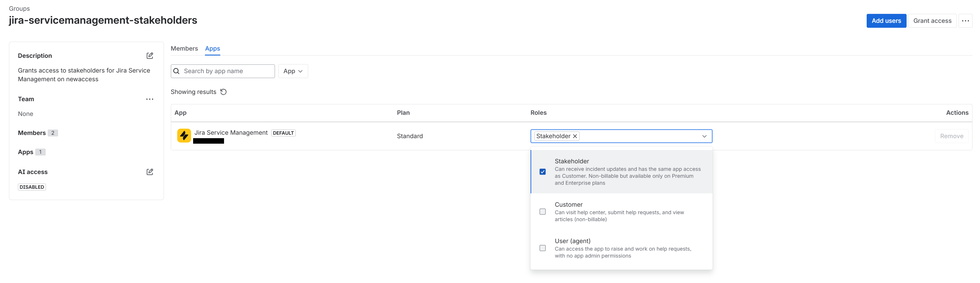Check the Customer role checkbox
This screenshot has width=980, height=283.
pos(543,212)
